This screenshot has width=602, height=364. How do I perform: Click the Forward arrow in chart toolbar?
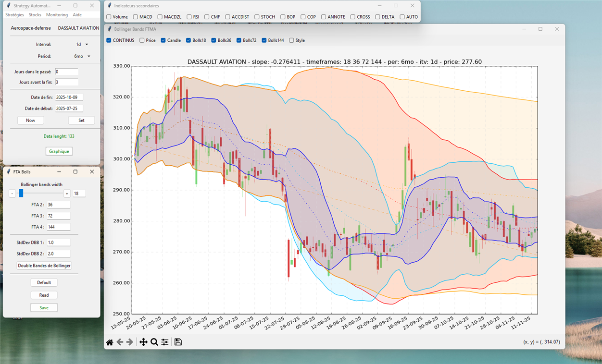pos(130,342)
